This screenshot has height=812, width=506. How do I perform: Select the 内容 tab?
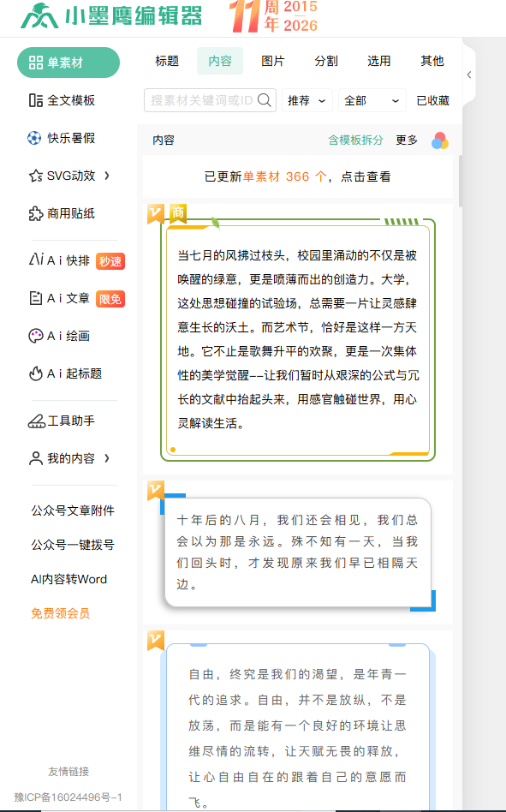click(220, 61)
